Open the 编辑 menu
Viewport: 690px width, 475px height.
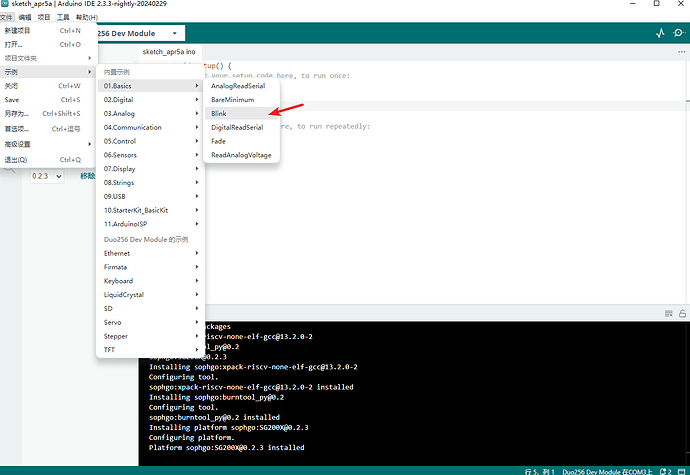(25, 17)
